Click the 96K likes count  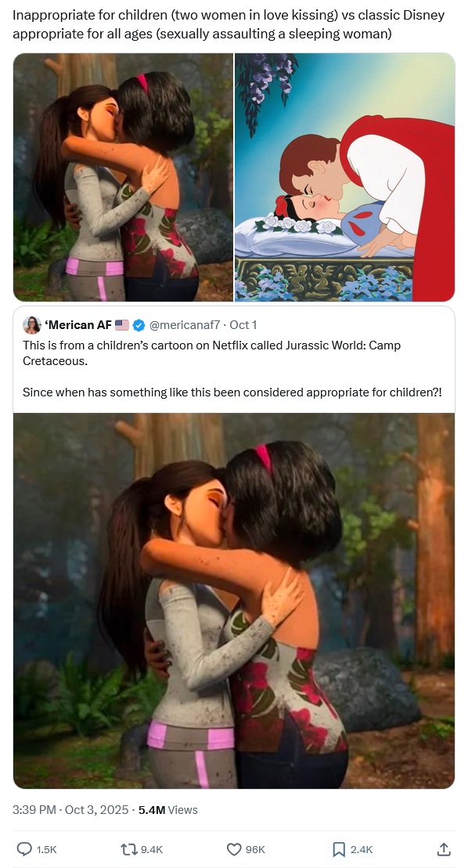[x=255, y=849]
